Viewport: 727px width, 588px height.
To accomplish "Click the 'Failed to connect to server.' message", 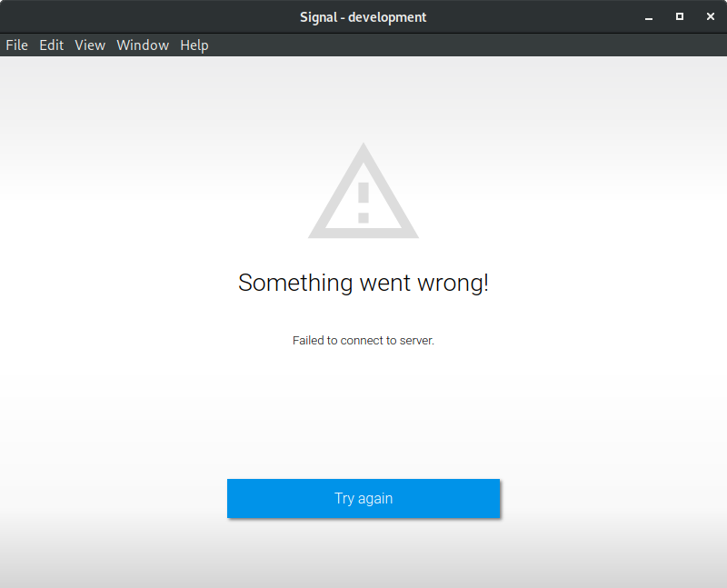I will (363, 341).
